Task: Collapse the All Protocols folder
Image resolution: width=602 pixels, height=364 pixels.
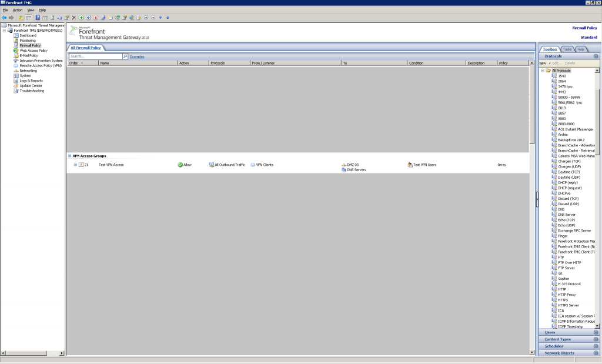Action: (543, 71)
